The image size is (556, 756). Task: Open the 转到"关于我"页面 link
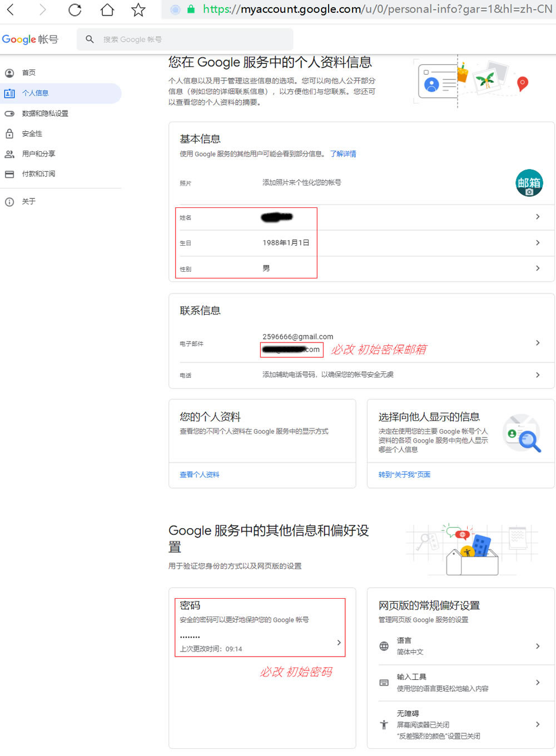tap(404, 475)
